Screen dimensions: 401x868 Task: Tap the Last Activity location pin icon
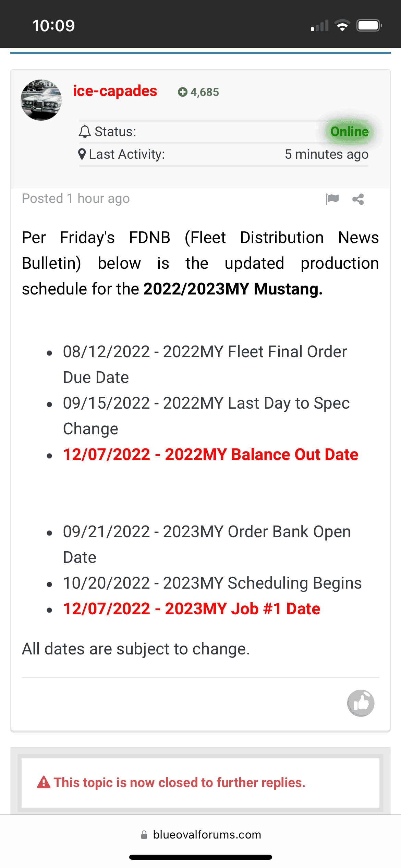point(82,154)
